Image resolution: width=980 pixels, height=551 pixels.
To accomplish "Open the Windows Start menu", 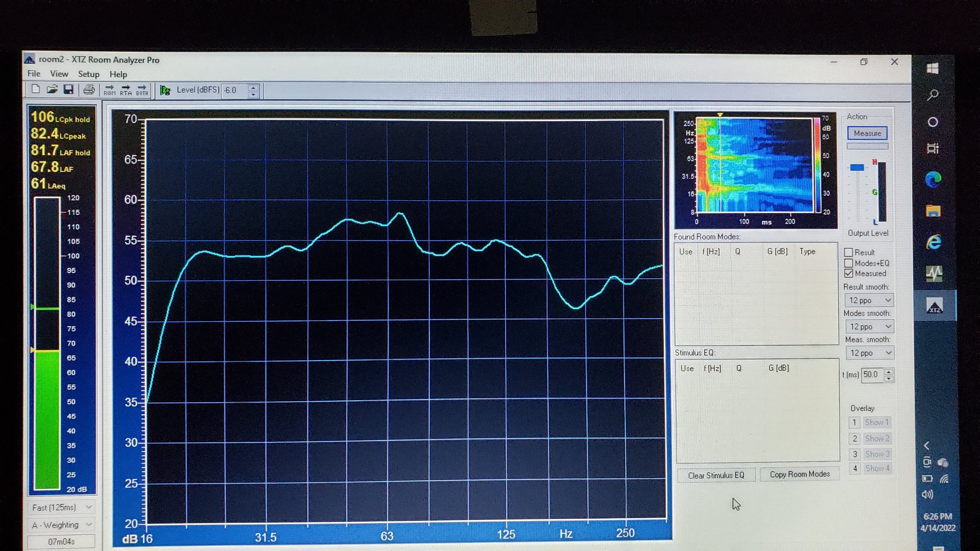I will click(933, 68).
